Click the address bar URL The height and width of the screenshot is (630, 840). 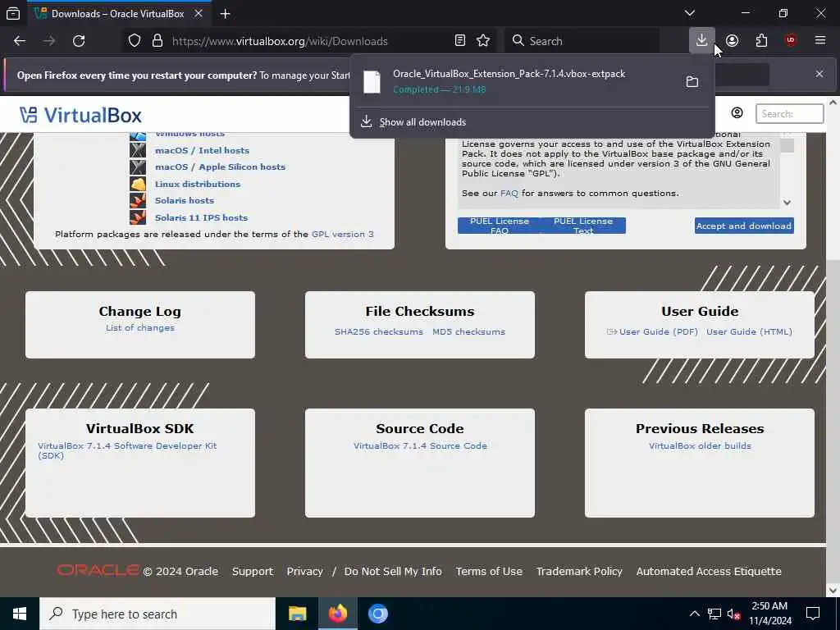tap(280, 41)
